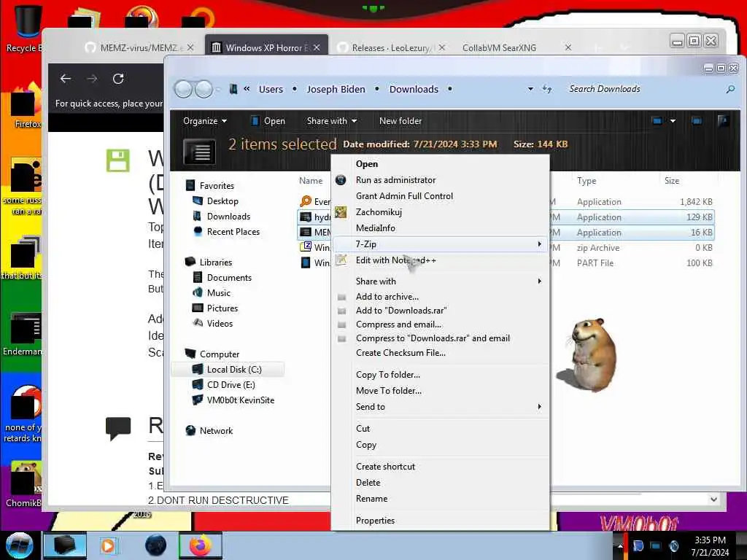
Task: Expand the Share with context submenu
Action: point(441,281)
